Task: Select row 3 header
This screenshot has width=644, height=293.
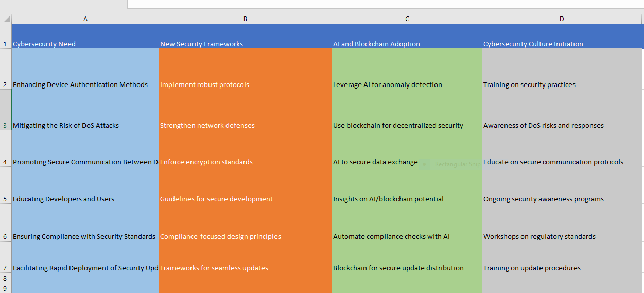Action: [x=6, y=110]
